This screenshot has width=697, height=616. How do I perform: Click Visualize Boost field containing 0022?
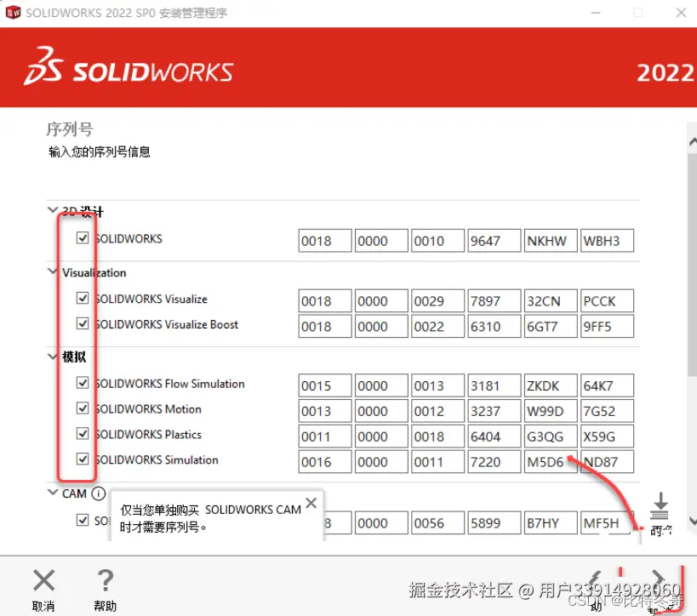pyautogui.click(x=437, y=326)
